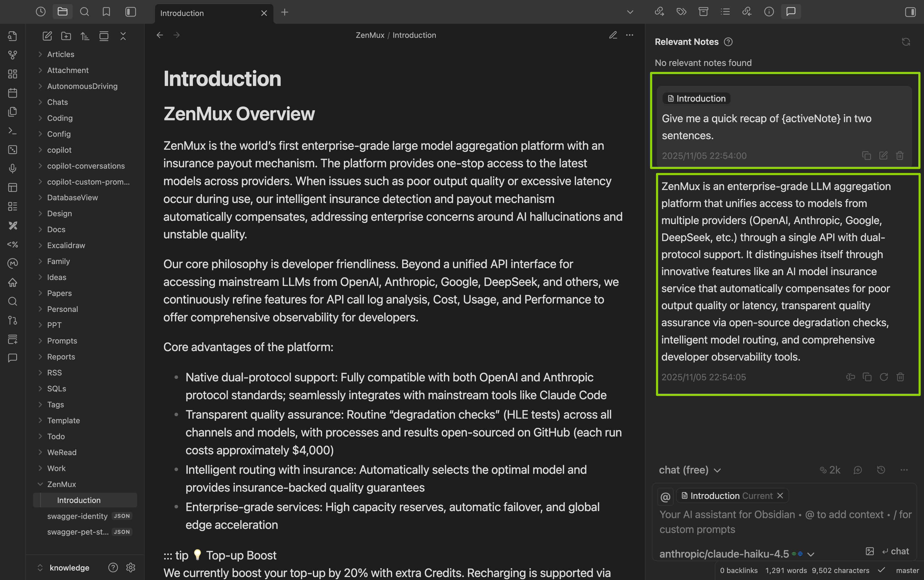Expand the Articles folder

click(61, 55)
